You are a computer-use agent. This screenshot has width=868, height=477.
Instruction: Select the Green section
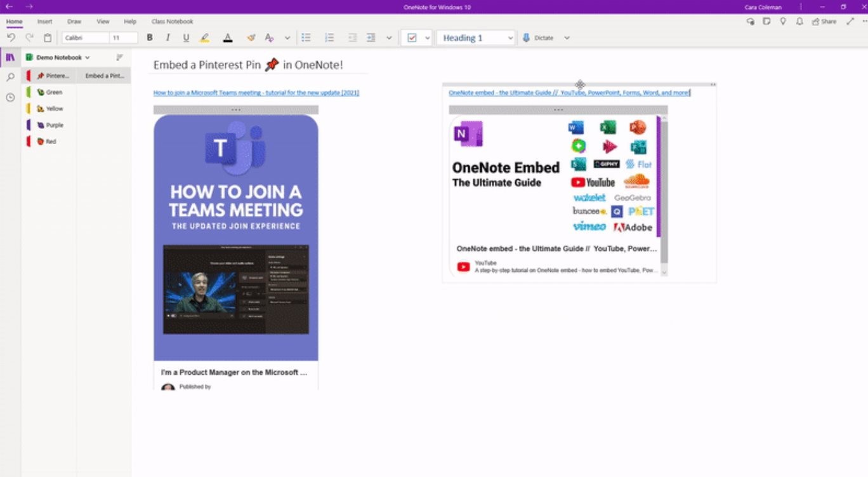pyautogui.click(x=50, y=92)
